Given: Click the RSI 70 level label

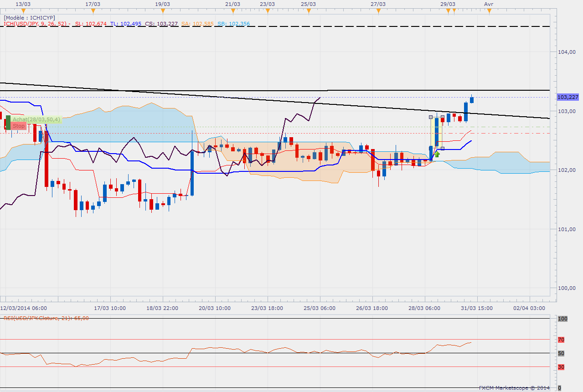Looking at the screenshot, I should click(561, 340).
